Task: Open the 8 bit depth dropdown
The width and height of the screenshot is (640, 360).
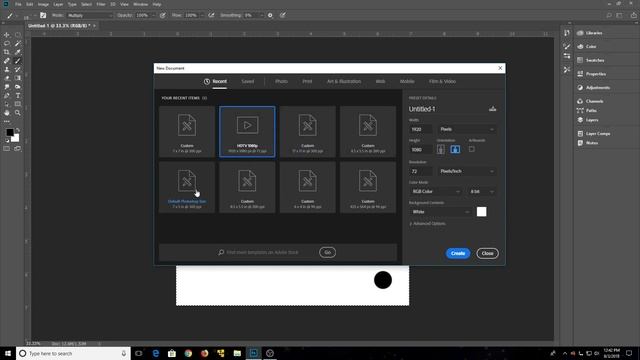Action: tap(482, 191)
